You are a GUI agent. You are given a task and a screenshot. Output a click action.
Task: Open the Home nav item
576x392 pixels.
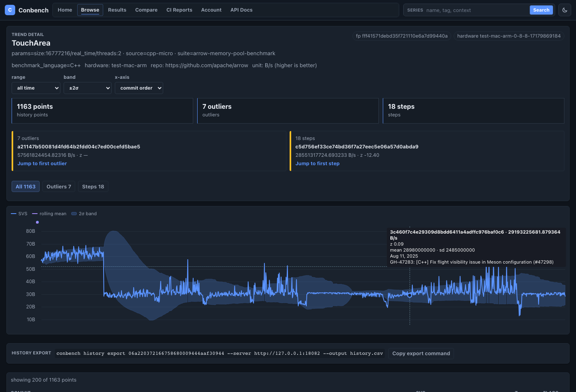(x=65, y=10)
